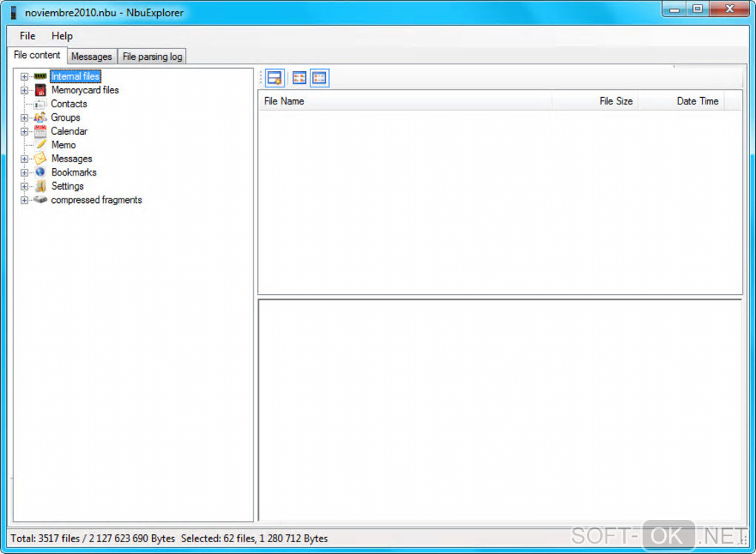Viewport: 756px width, 554px height.
Task: Click the Groups people icon
Action: [41, 118]
